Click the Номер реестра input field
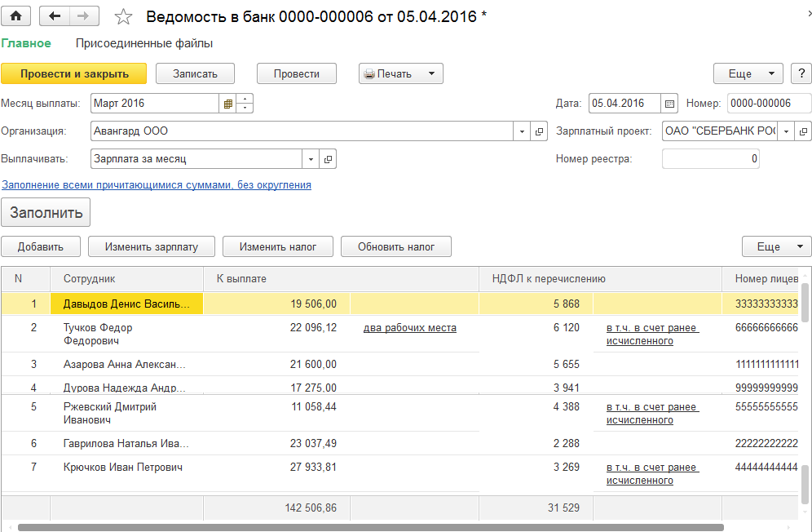The height and width of the screenshot is (532, 812). pyautogui.click(x=710, y=159)
